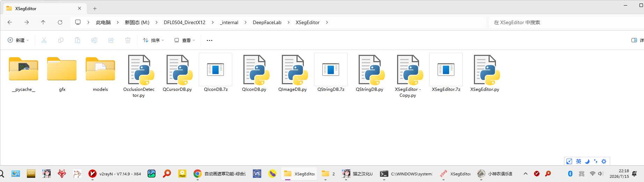Click DeepFaceLab in the address breadcrumb
The image size is (644, 182).
[267, 22]
